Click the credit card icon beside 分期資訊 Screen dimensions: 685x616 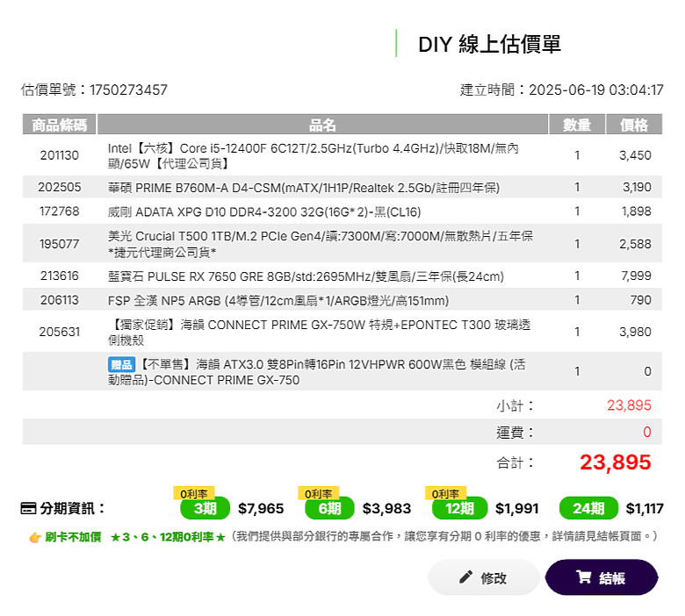pos(28,508)
